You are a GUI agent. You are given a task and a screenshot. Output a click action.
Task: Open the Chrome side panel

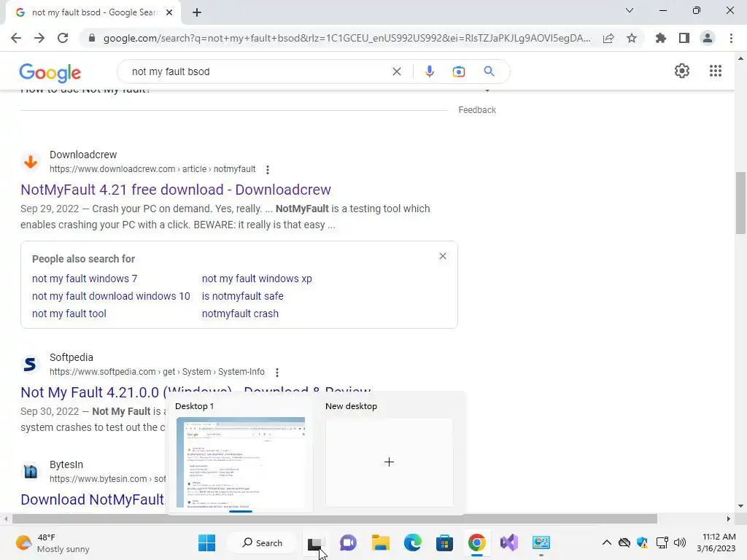(x=684, y=38)
